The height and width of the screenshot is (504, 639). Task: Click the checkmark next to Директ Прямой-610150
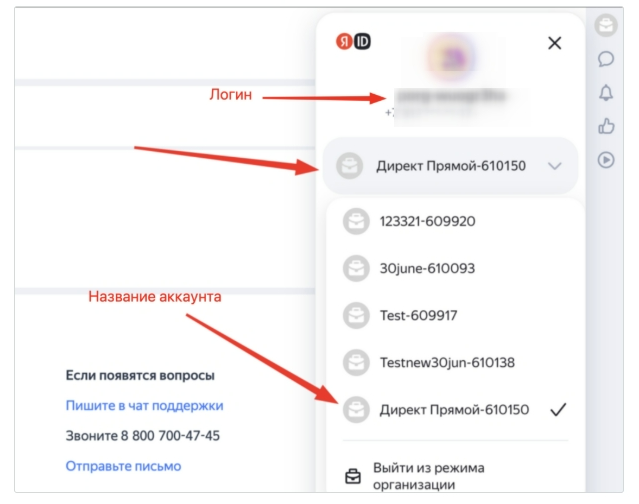(558, 410)
